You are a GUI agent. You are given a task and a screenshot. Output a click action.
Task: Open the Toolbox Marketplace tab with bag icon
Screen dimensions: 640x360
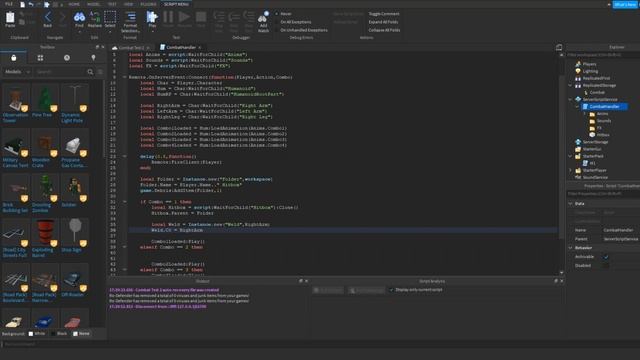(13, 58)
